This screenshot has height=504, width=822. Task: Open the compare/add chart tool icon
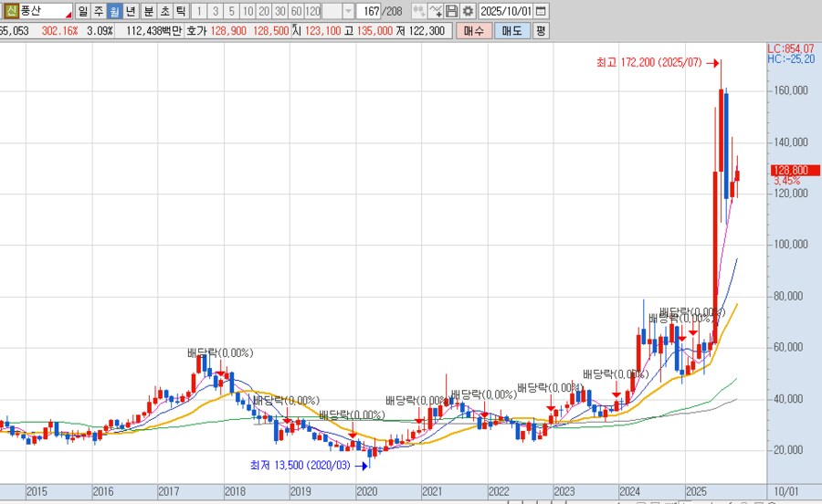[x=436, y=12]
